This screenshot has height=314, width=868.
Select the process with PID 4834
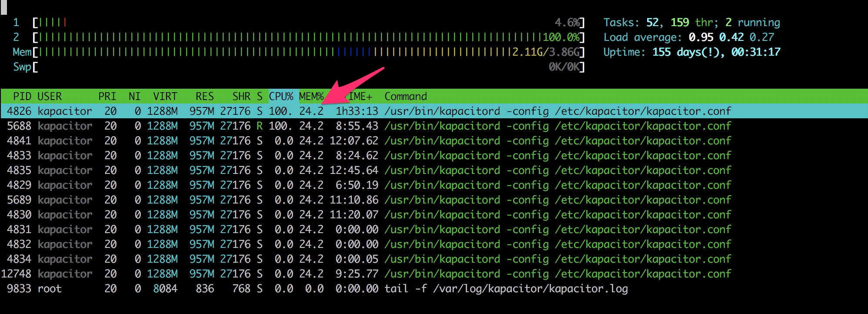(x=434, y=259)
